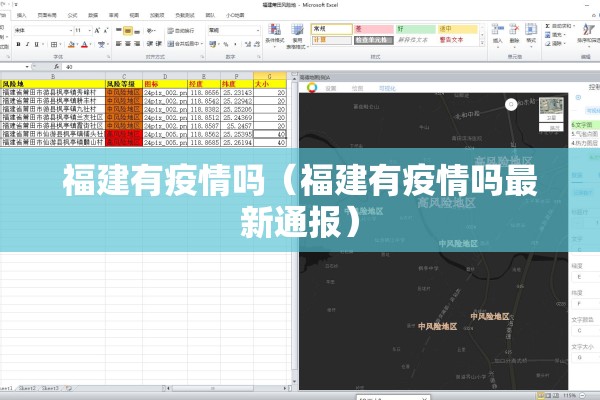Open the Review (审阅) ribbon tab
Screen dimensions: 600x400
tap(114, 15)
